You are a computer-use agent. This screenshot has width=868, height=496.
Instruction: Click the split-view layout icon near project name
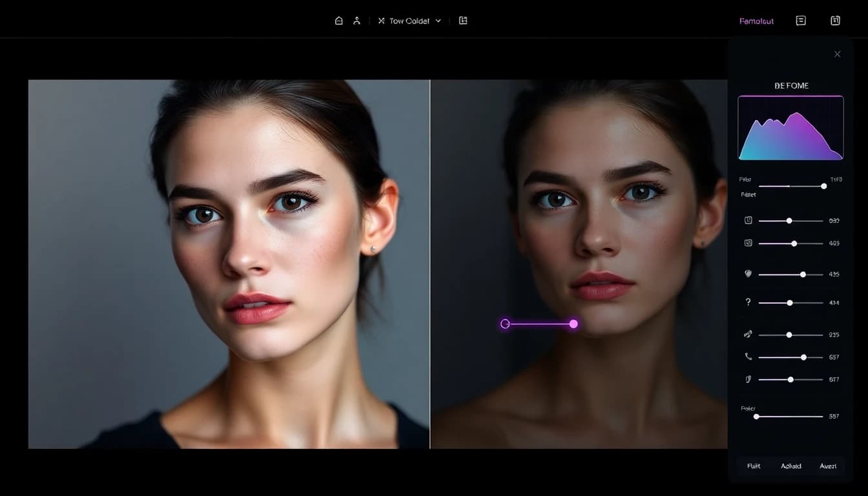[x=462, y=20]
